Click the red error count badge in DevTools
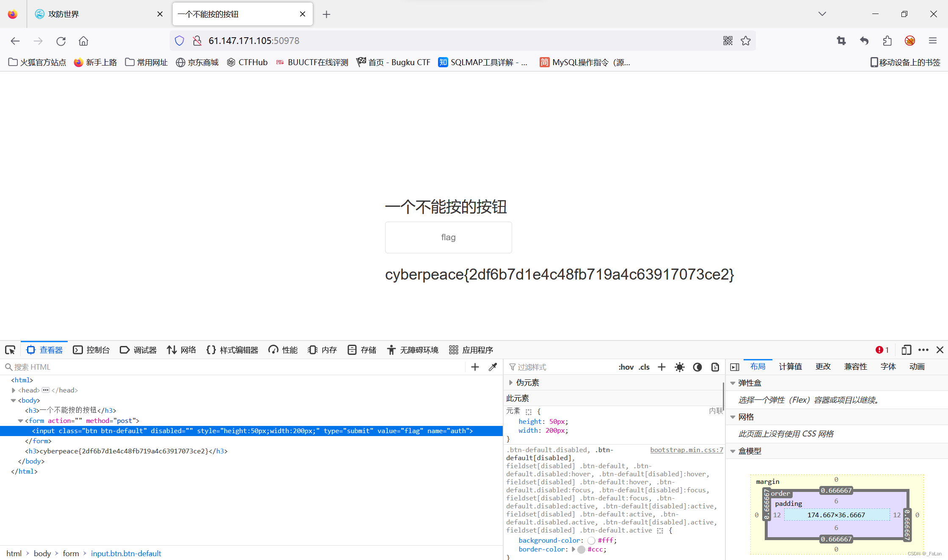The width and height of the screenshot is (948, 560). point(882,350)
